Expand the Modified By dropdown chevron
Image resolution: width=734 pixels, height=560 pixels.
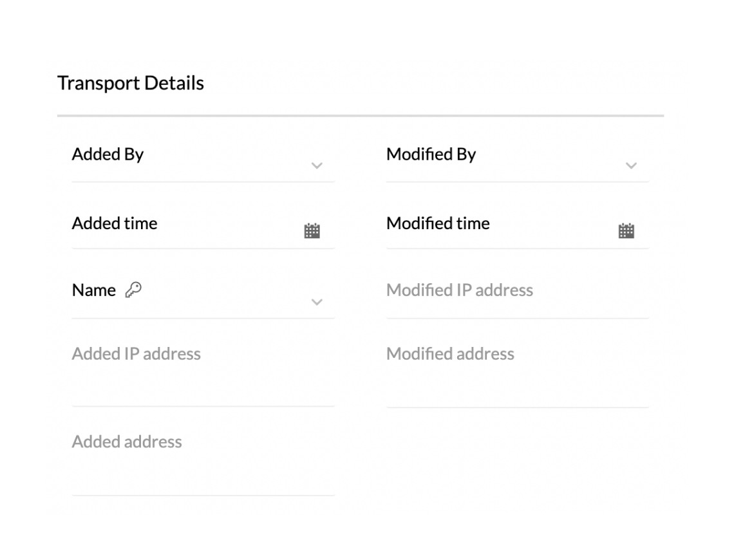631,165
